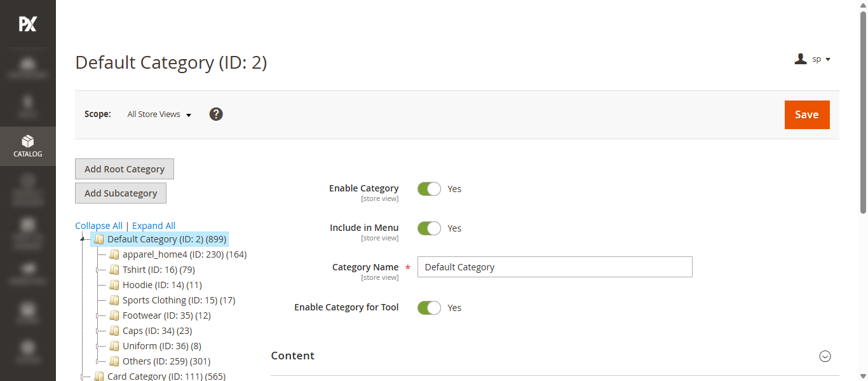Open the Catalog menu in sidebar
868x381 pixels.
[x=28, y=146]
